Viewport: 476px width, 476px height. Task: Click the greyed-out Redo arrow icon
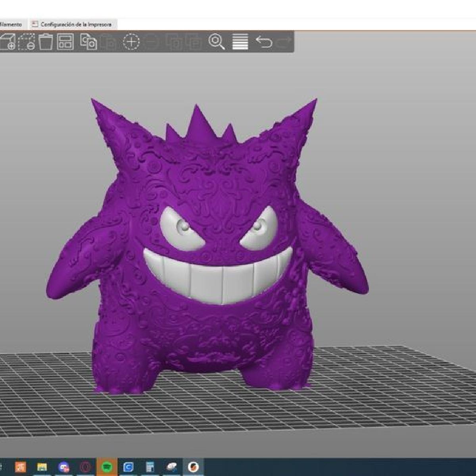coord(284,42)
